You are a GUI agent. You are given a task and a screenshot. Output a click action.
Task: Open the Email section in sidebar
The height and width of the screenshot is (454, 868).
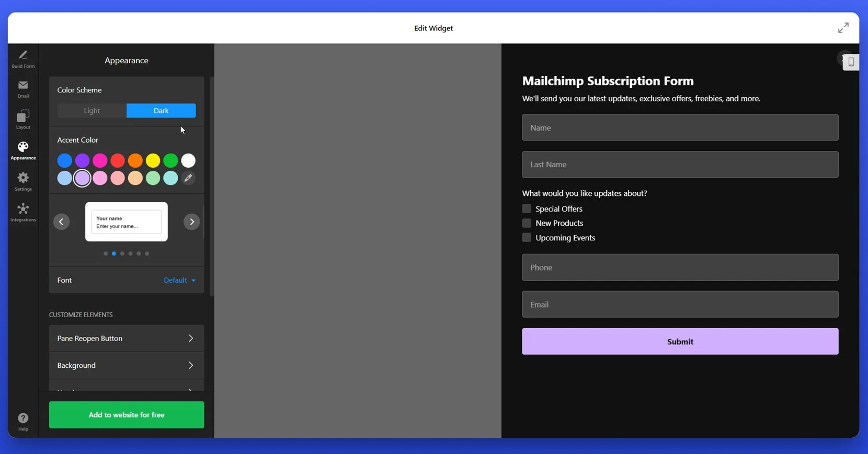click(23, 89)
